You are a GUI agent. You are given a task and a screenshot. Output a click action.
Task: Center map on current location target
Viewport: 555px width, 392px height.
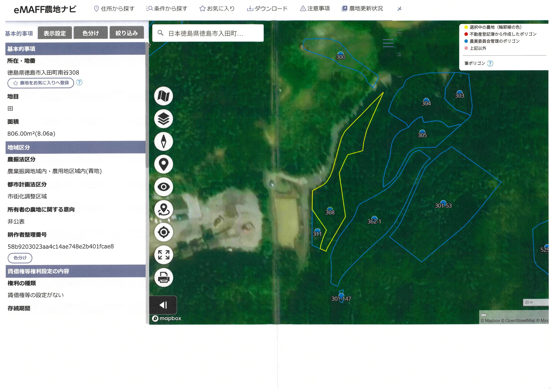(163, 232)
